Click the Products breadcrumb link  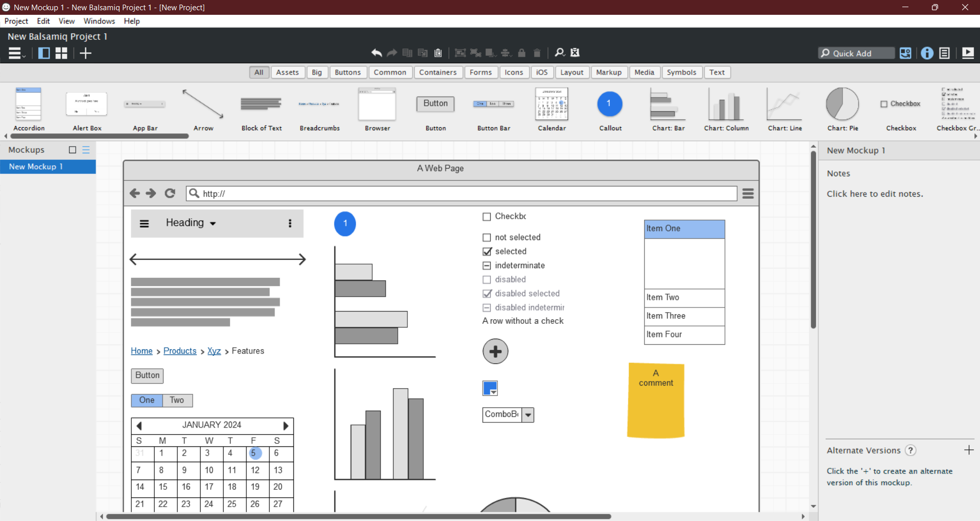(x=179, y=351)
